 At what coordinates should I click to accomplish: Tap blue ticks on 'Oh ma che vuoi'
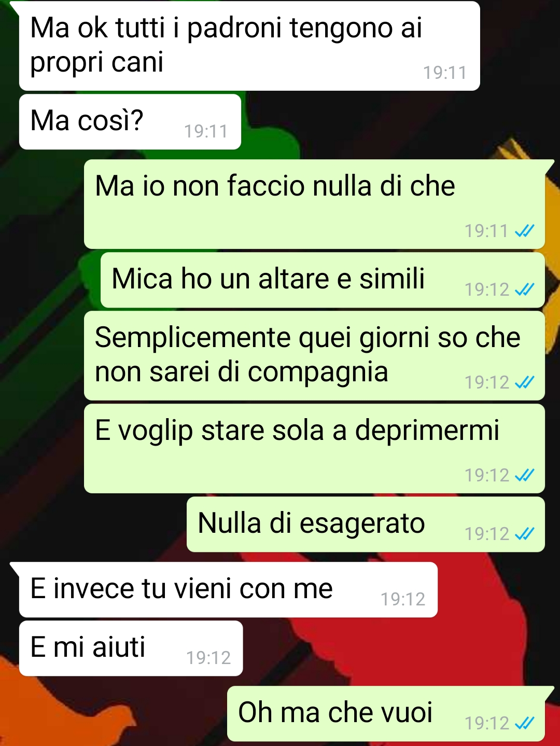524,723
